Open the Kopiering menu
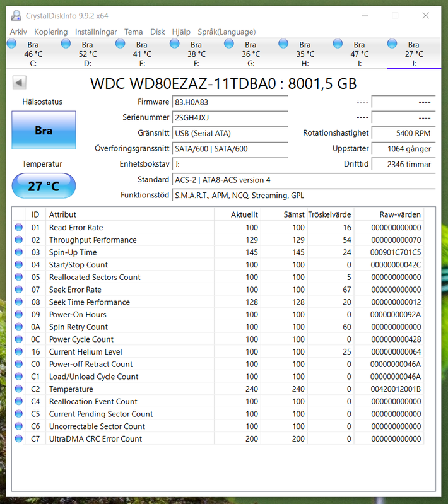 [x=51, y=32]
